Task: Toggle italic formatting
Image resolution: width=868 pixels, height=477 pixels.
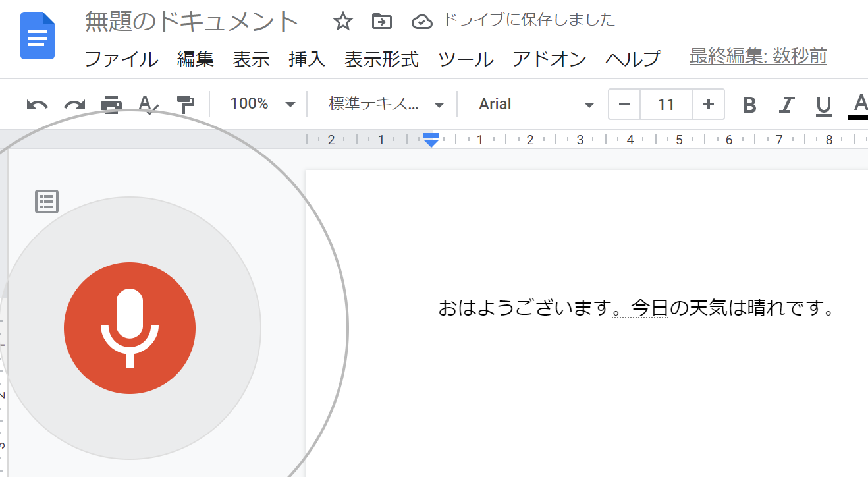Action: click(786, 105)
